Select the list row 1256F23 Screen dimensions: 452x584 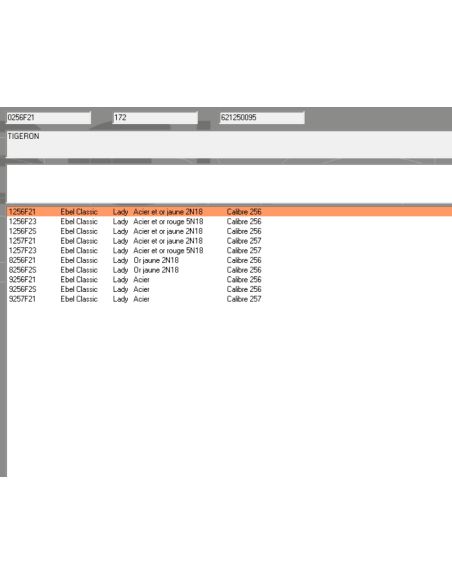[x=229, y=222]
